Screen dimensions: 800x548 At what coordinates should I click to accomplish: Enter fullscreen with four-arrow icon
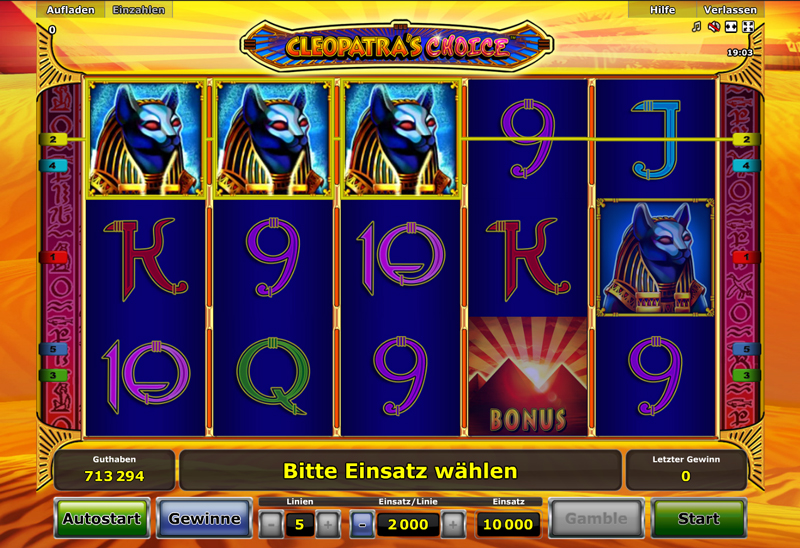pyautogui.click(x=748, y=27)
